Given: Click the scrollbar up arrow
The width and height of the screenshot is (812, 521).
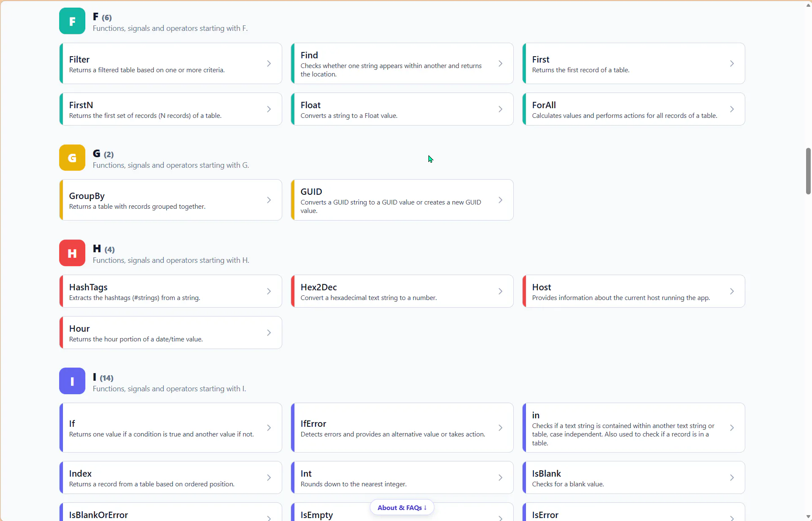Looking at the screenshot, I should click(808, 5).
